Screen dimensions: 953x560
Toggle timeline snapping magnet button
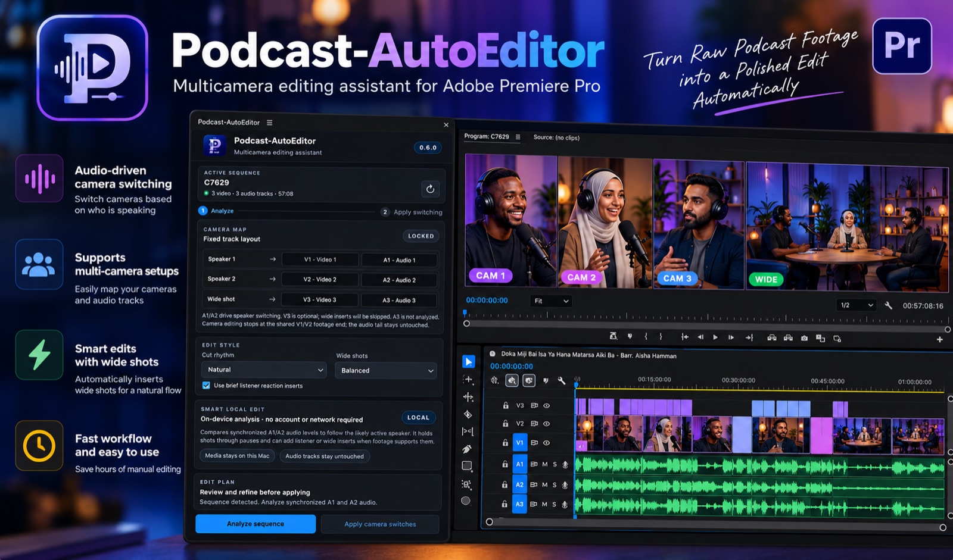[512, 381]
